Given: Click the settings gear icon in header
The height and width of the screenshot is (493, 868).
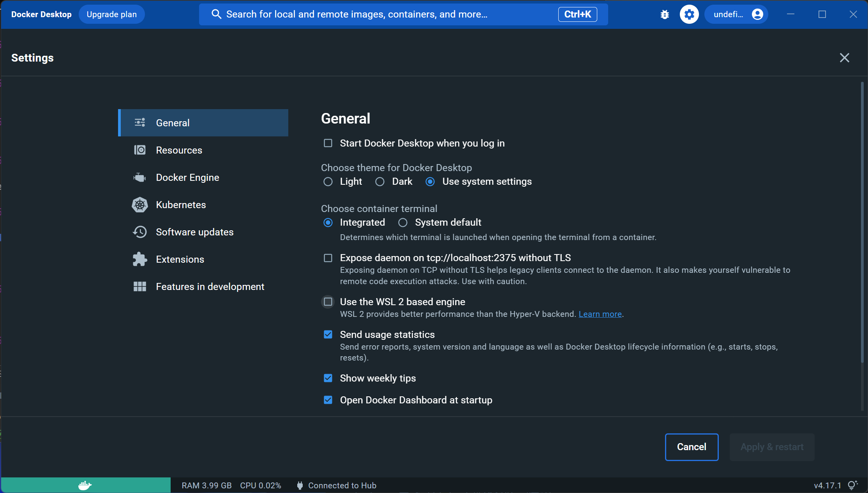Looking at the screenshot, I should [x=689, y=14].
